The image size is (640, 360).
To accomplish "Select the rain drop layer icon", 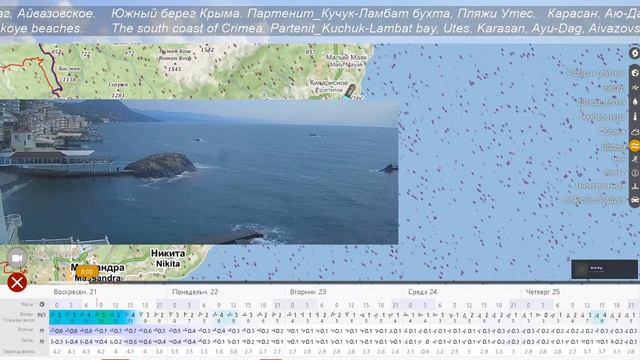I will pos(635,102).
